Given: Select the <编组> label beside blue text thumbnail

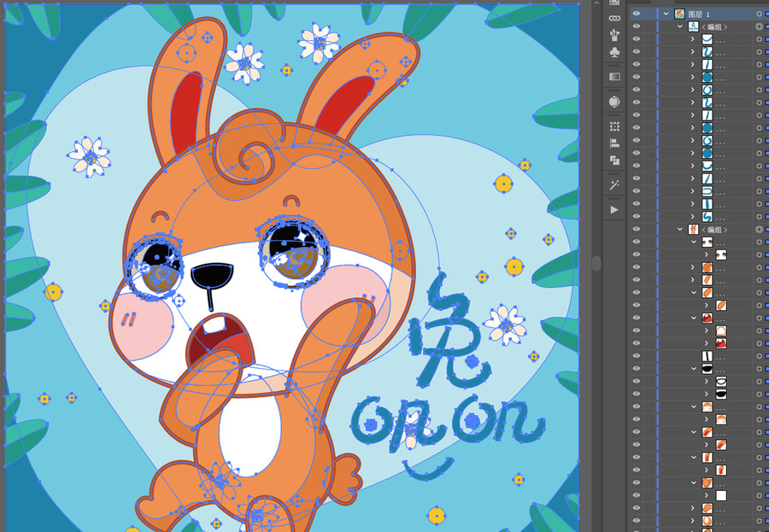Looking at the screenshot, I should [x=714, y=27].
